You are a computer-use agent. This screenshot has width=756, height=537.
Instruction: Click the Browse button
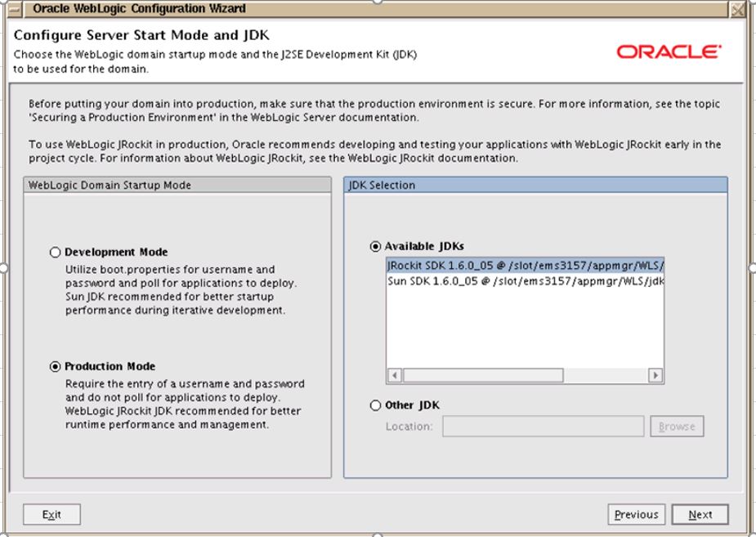(x=677, y=427)
